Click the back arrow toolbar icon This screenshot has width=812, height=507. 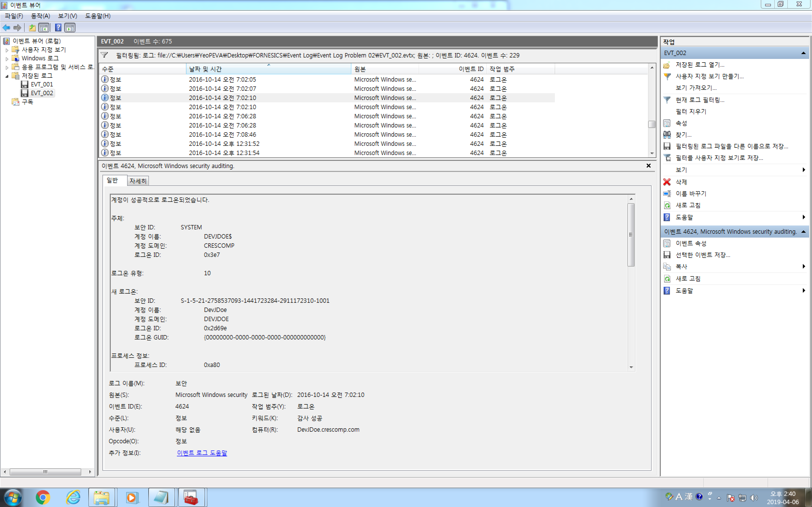pyautogui.click(x=6, y=28)
